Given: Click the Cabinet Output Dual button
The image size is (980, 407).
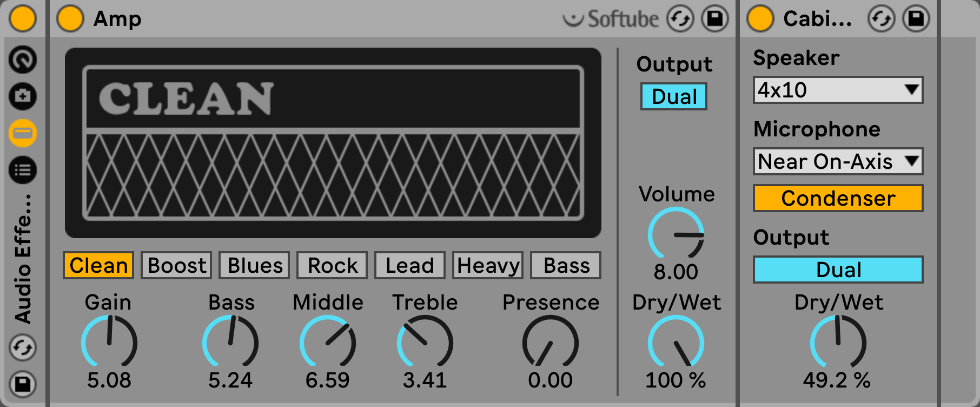Looking at the screenshot, I should (x=838, y=270).
